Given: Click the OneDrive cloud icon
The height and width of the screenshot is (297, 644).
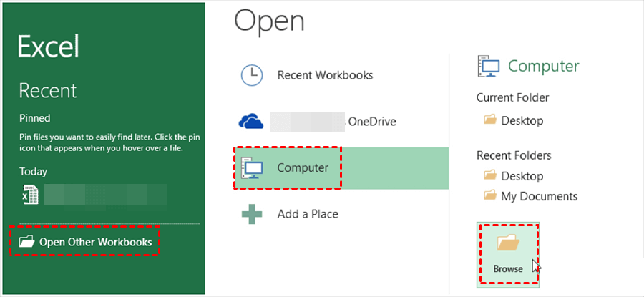Looking at the screenshot, I should (x=251, y=122).
